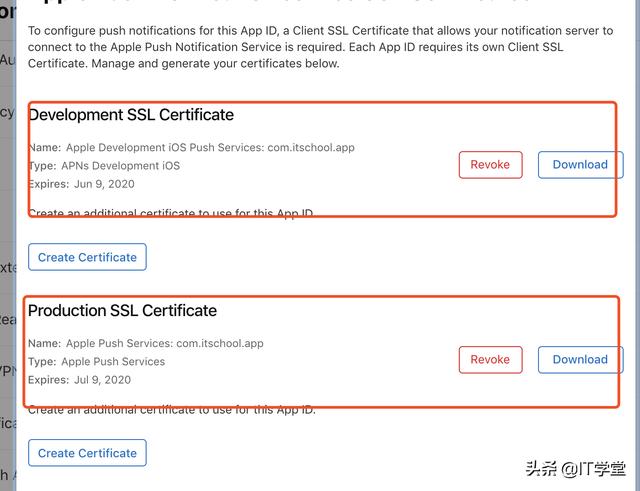Click the Apple Push Services: com.itschool.app name

[x=164, y=343]
